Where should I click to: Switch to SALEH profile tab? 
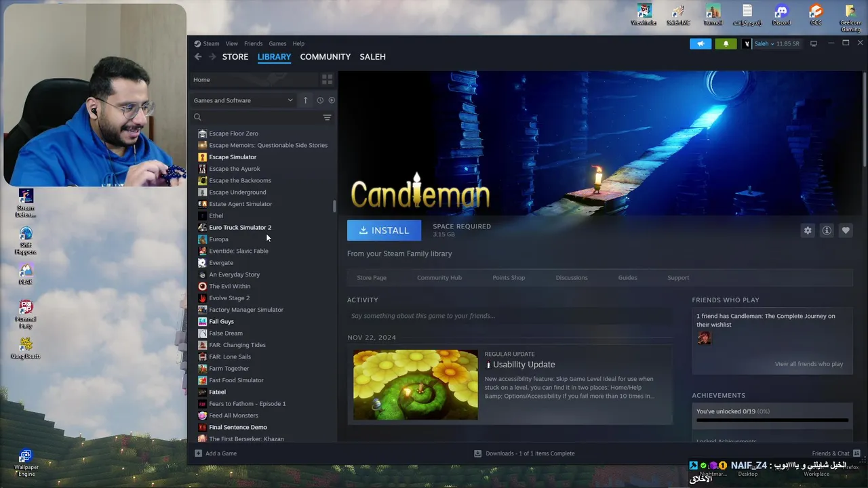coord(372,57)
